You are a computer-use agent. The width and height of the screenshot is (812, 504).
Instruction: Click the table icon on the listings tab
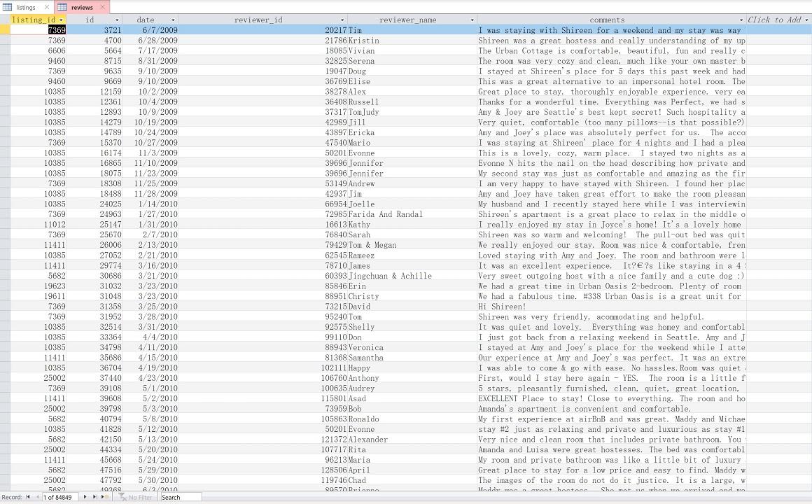[7, 7]
